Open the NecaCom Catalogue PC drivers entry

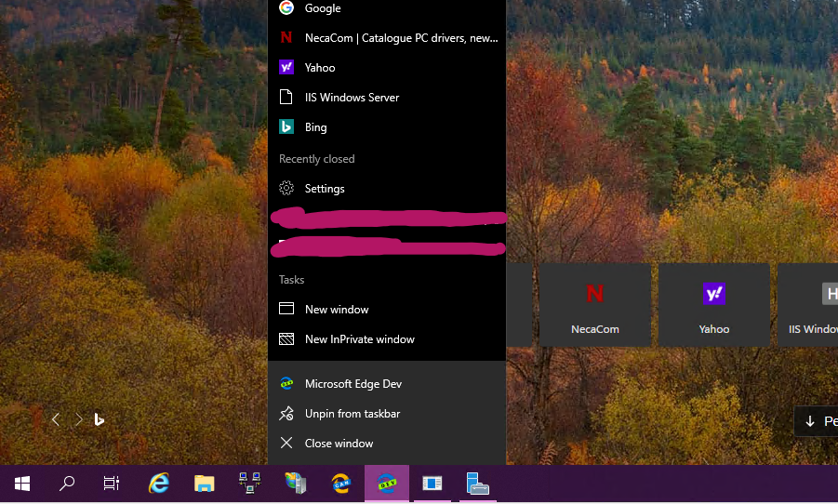pos(387,38)
